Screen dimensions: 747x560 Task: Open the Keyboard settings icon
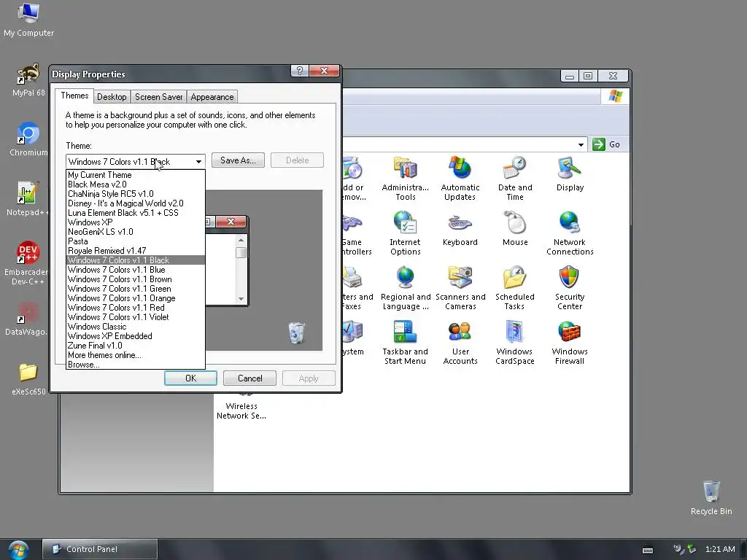(x=460, y=228)
